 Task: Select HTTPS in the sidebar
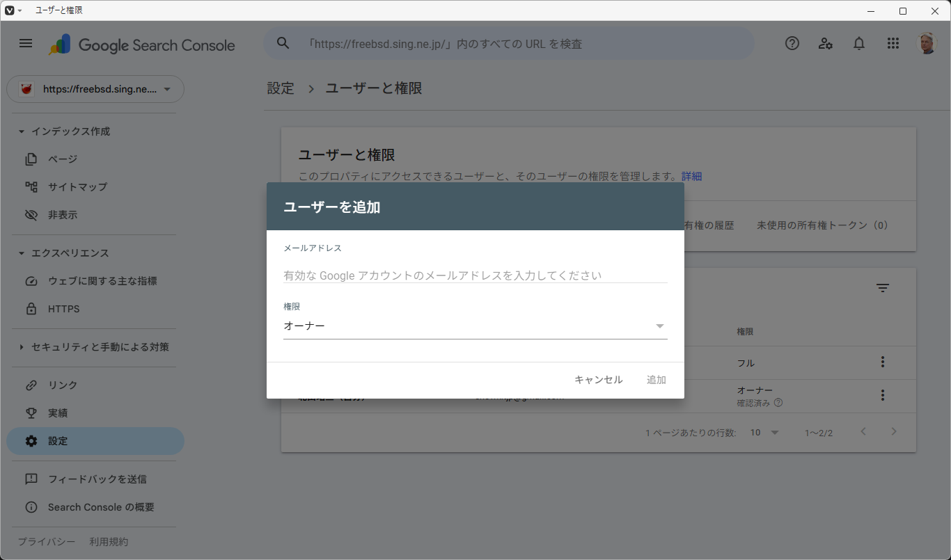click(65, 308)
